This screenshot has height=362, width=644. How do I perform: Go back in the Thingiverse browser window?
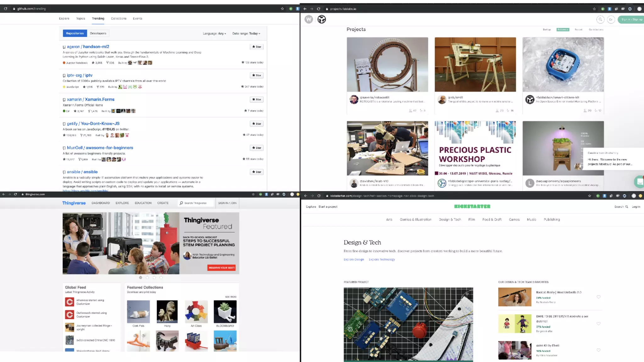pyautogui.click(x=4, y=194)
